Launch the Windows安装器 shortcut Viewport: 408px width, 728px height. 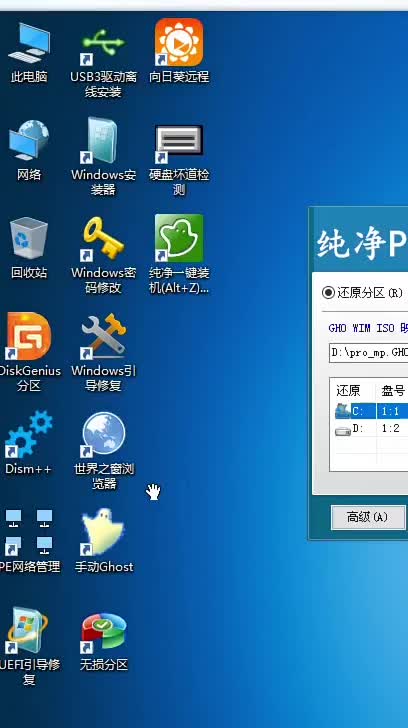click(104, 156)
